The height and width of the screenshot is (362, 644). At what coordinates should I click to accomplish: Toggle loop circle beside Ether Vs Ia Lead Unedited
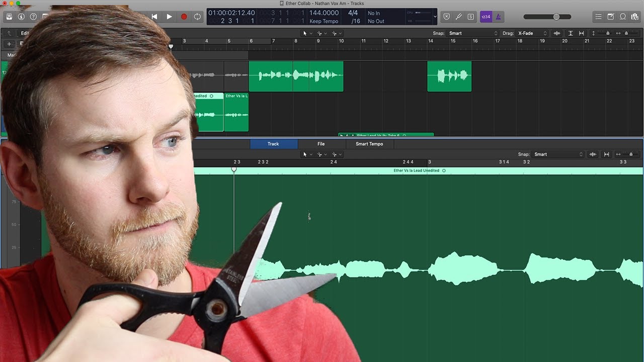[x=444, y=170]
